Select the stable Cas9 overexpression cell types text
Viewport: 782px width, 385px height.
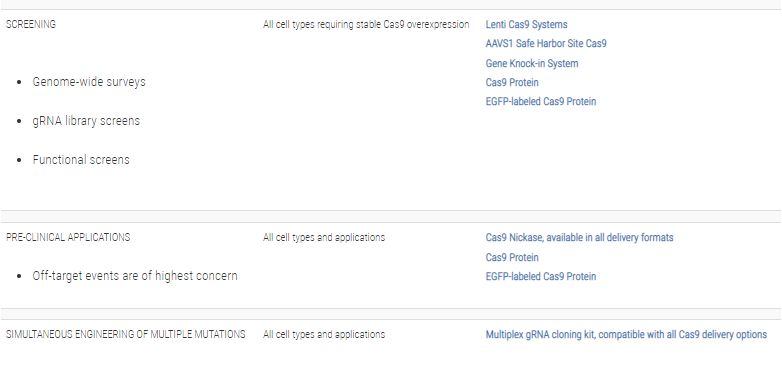[366, 24]
